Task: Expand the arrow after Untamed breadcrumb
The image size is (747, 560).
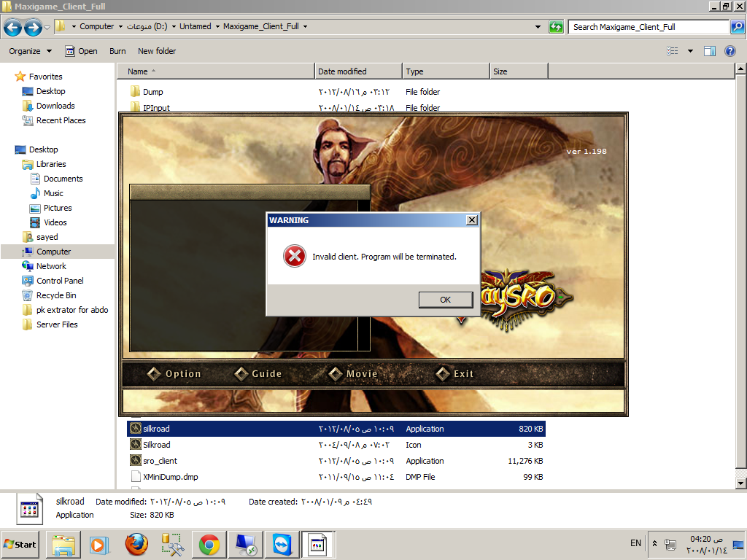Action: [x=217, y=27]
